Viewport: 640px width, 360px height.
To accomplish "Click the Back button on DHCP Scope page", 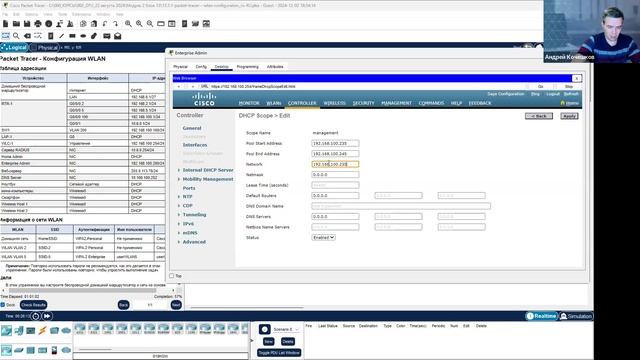I will (x=539, y=116).
